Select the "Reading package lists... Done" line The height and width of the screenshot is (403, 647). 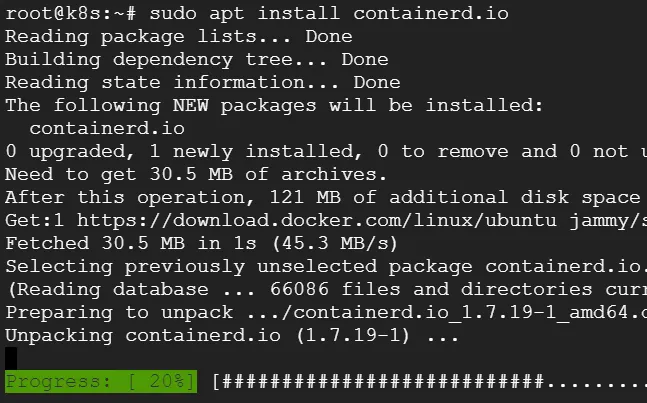[x=178, y=36]
